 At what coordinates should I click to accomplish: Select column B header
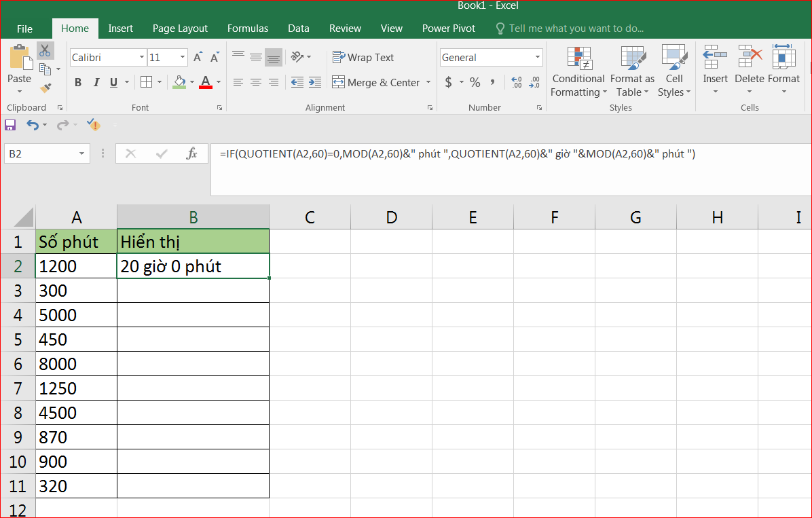(x=193, y=217)
